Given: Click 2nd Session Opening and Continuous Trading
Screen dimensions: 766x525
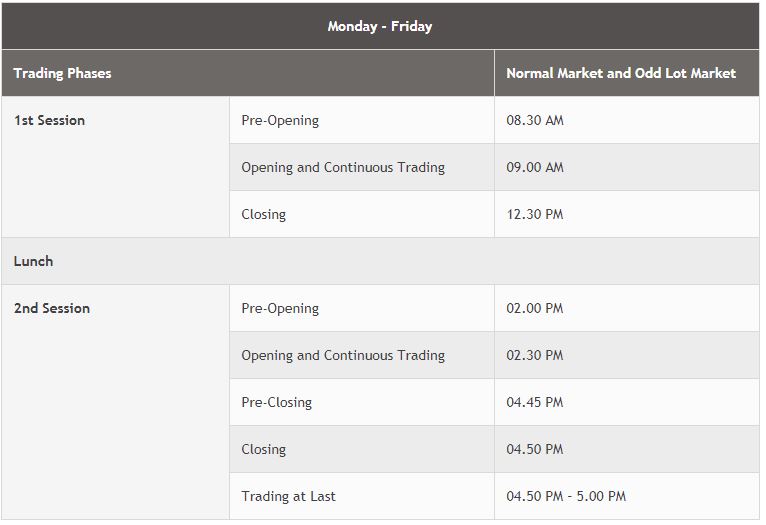Looking at the screenshot, I should (x=343, y=355).
